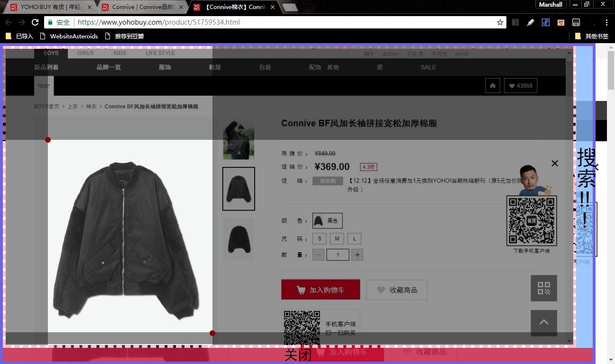
Task: Click the quantity input field
Action: coord(338,255)
